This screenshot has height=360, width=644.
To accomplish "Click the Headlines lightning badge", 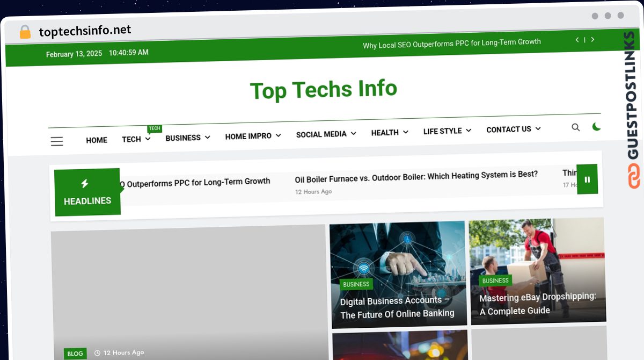I will [x=87, y=192].
